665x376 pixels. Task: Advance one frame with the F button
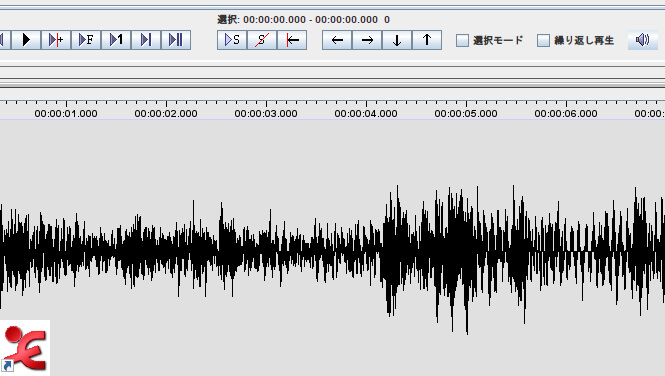(x=86, y=40)
